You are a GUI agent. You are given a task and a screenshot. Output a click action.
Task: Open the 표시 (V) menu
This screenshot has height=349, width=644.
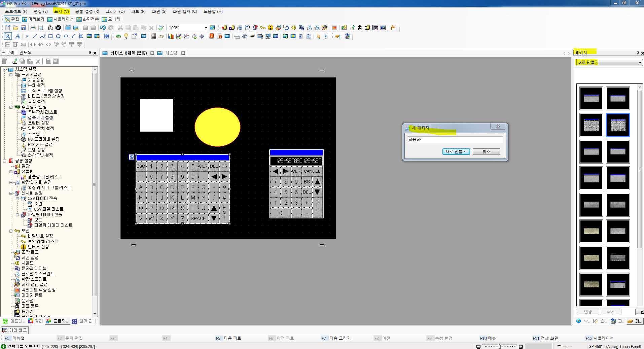point(62,11)
